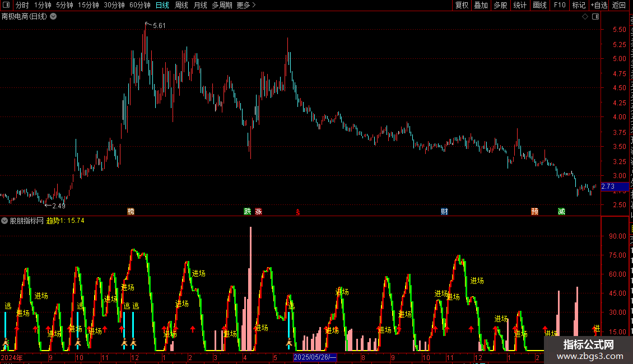Screen dimensions: 633x364
Task: Open 多周期 multi-period view
Action: [x=222, y=5]
